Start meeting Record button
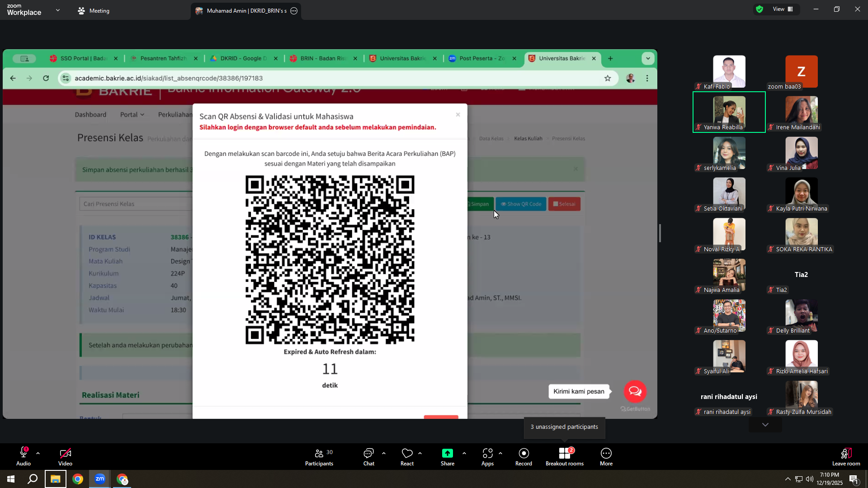 click(524, 456)
